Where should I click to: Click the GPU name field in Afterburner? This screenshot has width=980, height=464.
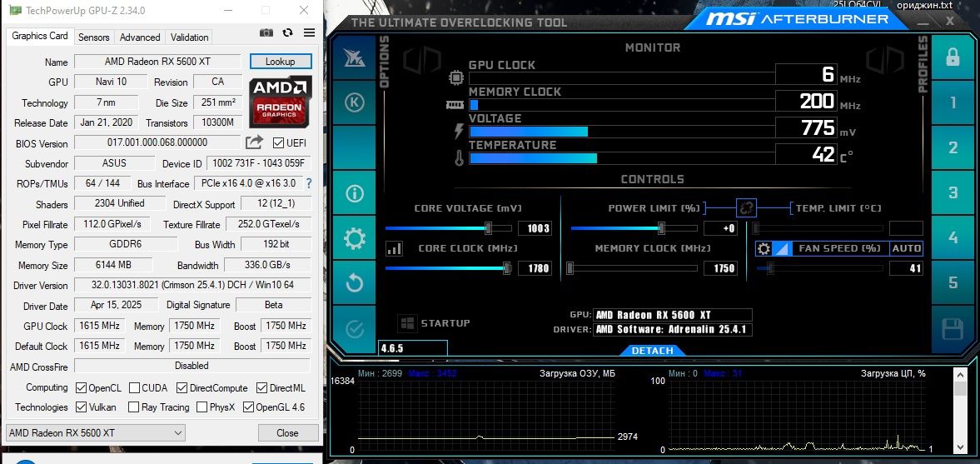click(673, 315)
